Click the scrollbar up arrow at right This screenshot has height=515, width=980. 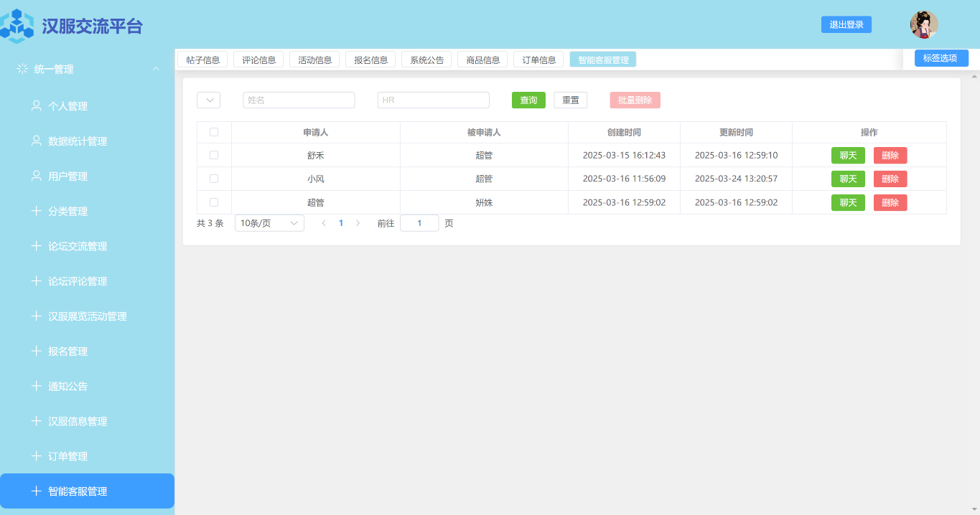pyautogui.click(x=974, y=75)
